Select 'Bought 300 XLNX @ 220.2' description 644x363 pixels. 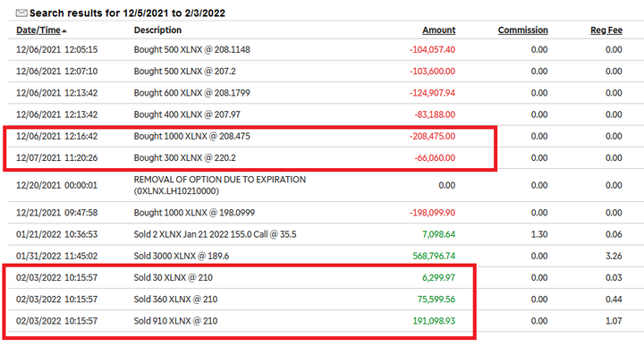[184, 158]
